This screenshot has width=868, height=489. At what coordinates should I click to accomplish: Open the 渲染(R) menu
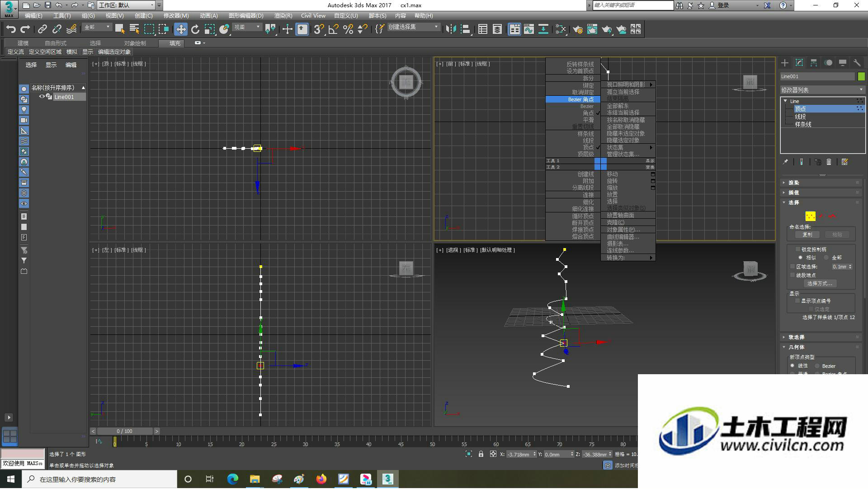click(x=283, y=16)
